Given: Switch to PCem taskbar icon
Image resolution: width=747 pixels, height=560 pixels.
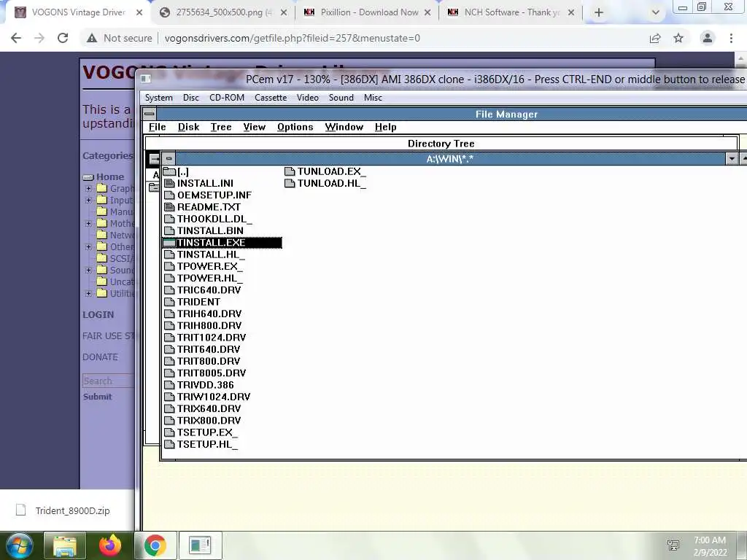Looking at the screenshot, I should [x=200, y=545].
